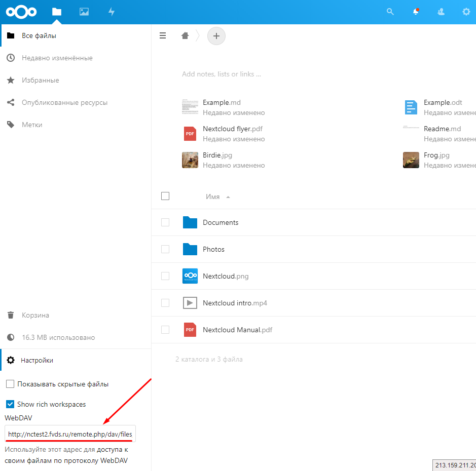476x471 pixels.
Task: Collapse the Настройки settings section
Action: [76, 360]
